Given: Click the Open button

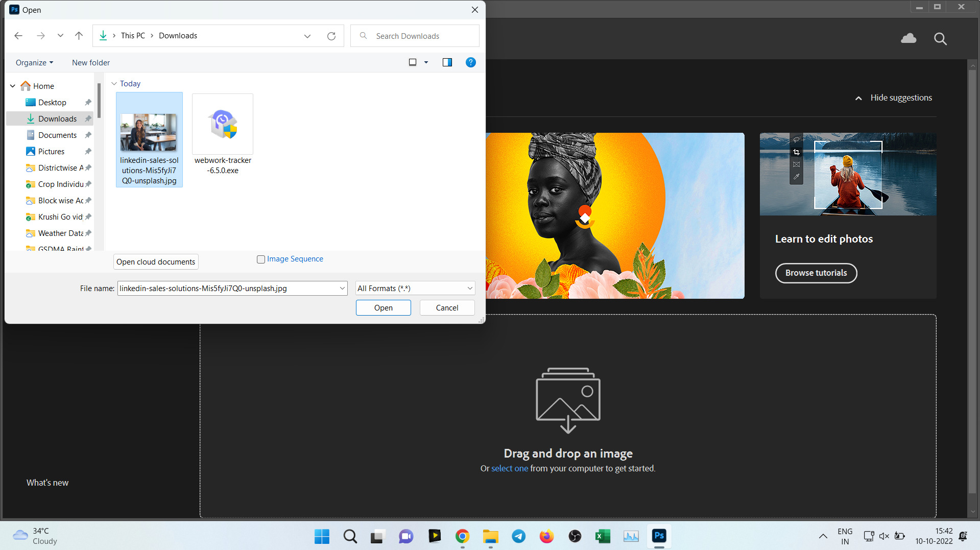Looking at the screenshot, I should 383,307.
